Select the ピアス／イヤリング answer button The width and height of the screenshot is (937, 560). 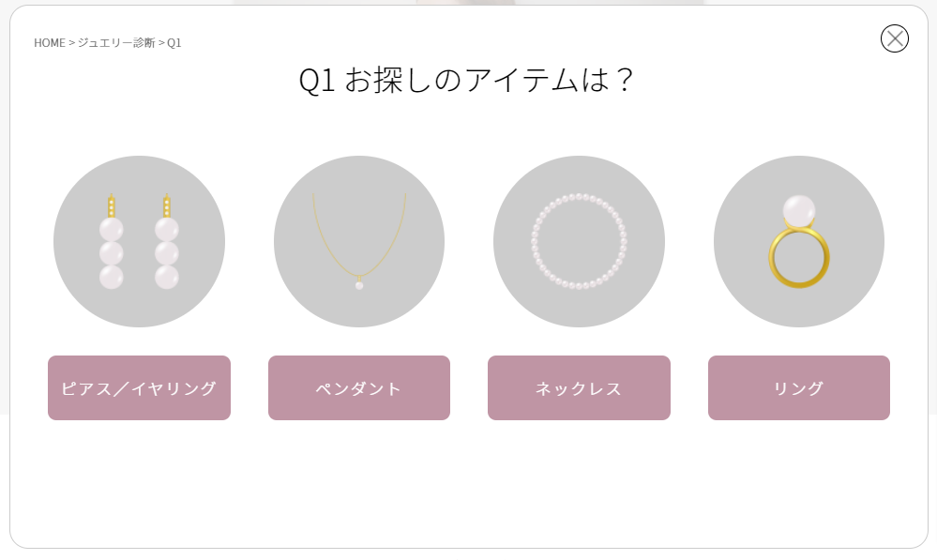pyautogui.click(x=139, y=387)
